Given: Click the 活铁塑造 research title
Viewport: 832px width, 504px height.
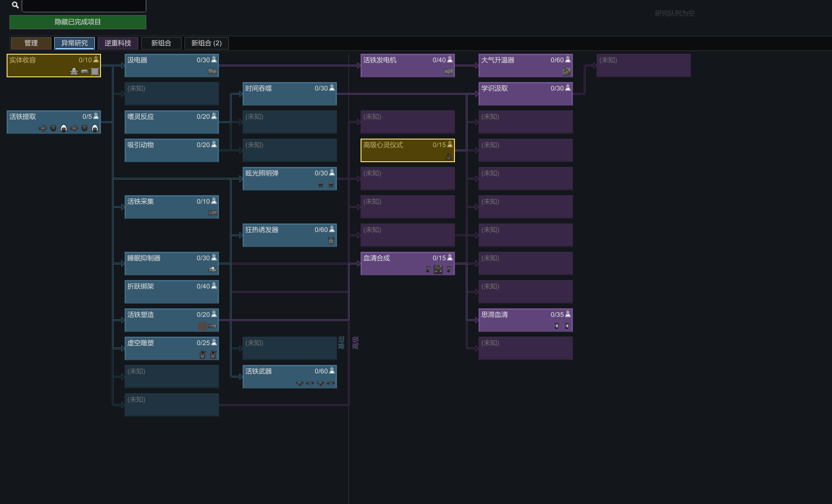Looking at the screenshot, I should pos(141,314).
